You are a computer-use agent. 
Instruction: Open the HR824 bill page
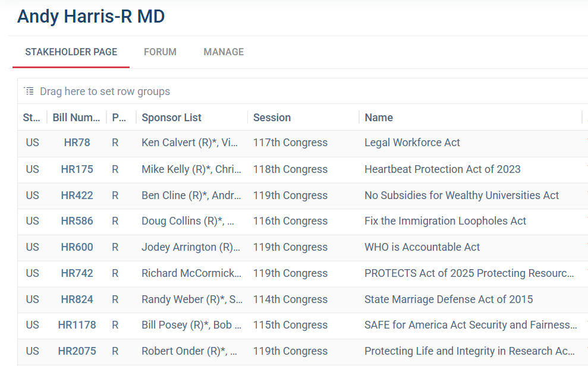pyautogui.click(x=77, y=299)
